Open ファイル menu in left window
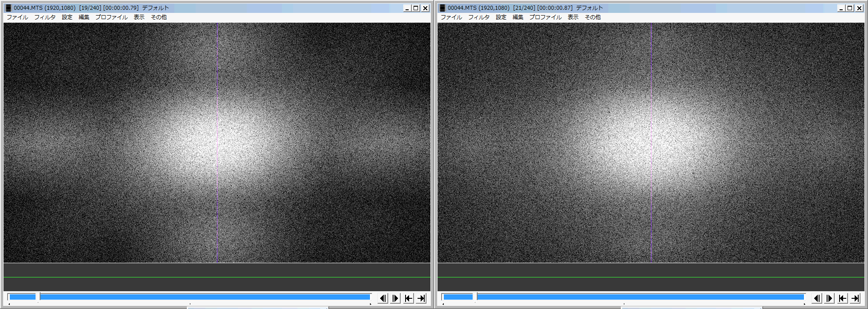868x309 pixels. pos(17,17)
